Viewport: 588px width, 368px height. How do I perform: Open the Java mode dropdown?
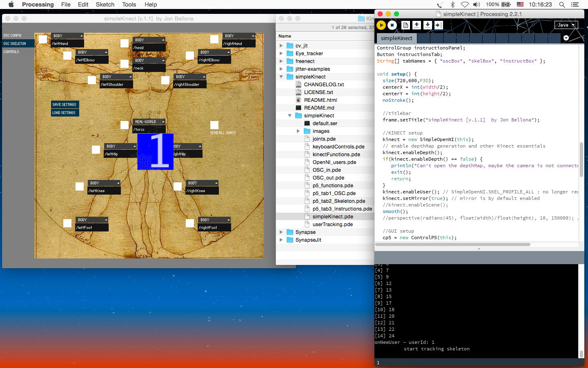[x=566, y=25]
